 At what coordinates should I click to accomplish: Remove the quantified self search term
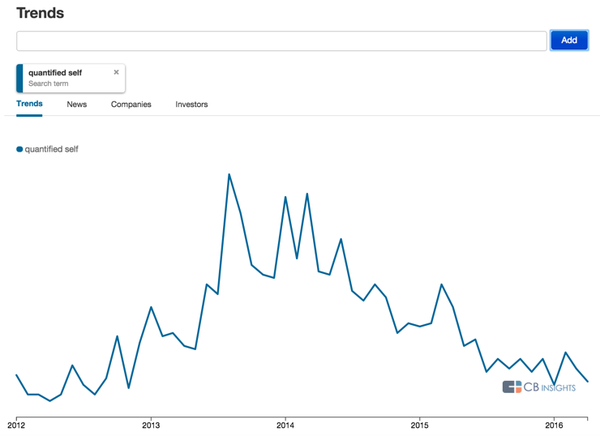click(116, 72)
